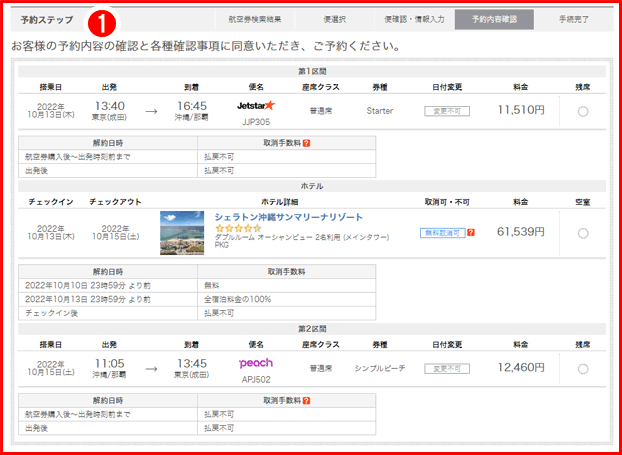Click the シンプルピーチ ticket type
622x455 pixels.
click(380, 369)
